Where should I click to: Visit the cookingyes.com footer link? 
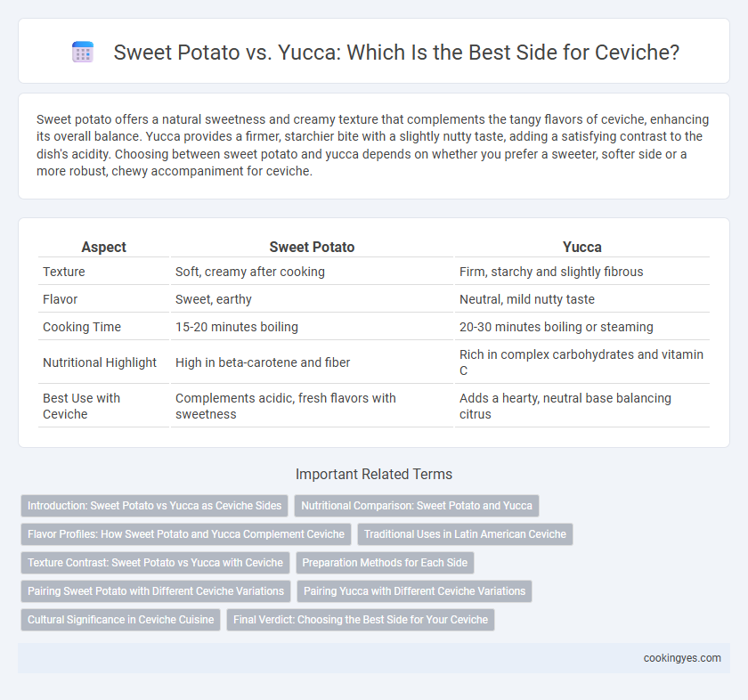coord(682,658)
